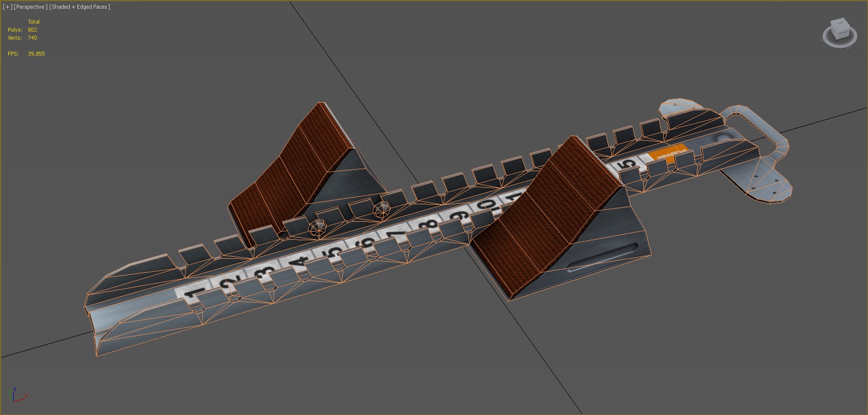868x415 pixels.
Task: Open the Shaded + Edged Faces shading menu
Action: pyautogui.click(x=80, y=7)
